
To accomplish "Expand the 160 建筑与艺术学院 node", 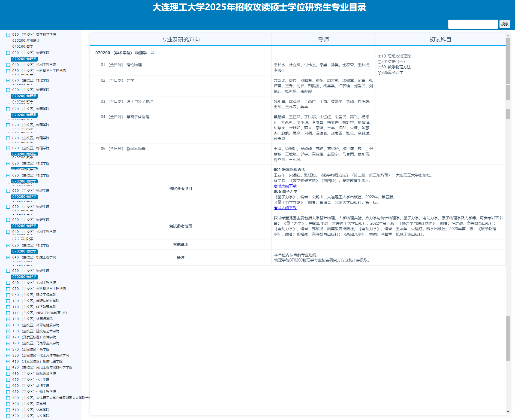I will pyautogui.click(x=8, y=331).
